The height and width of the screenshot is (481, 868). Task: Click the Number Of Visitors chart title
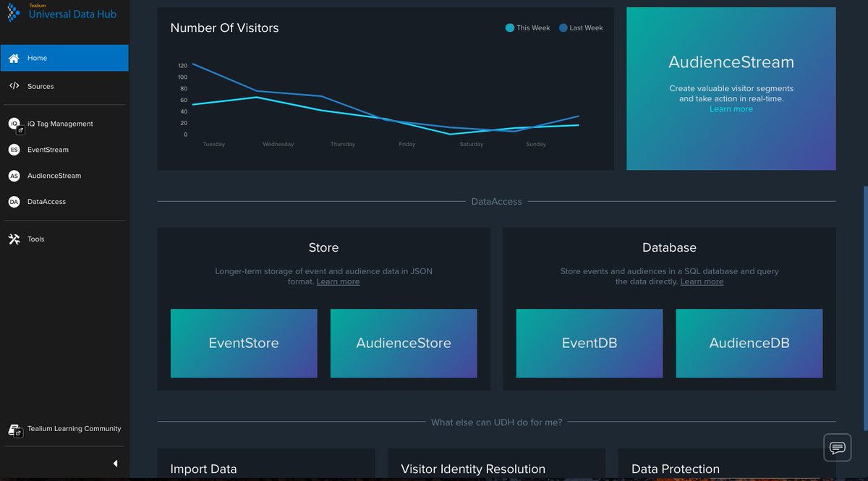coord(224,27)
